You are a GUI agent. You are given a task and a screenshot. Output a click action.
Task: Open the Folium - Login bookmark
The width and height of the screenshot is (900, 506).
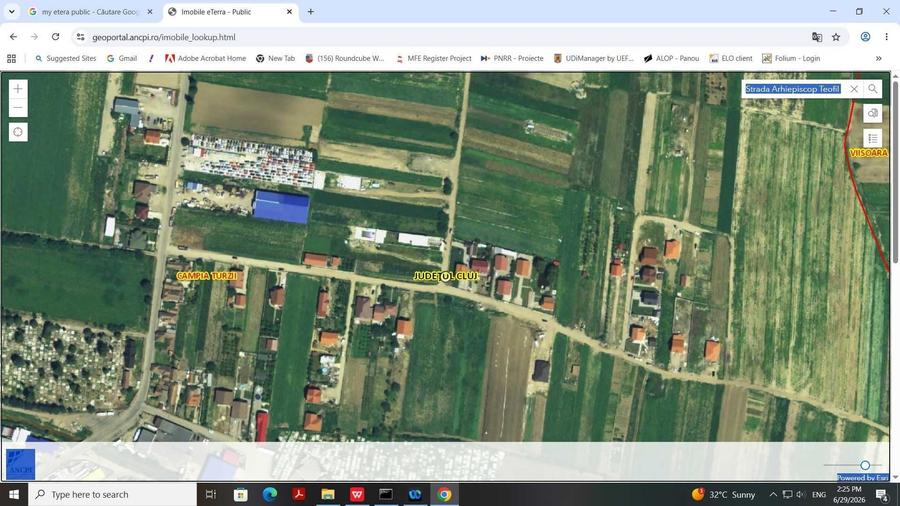coord(791,59)
